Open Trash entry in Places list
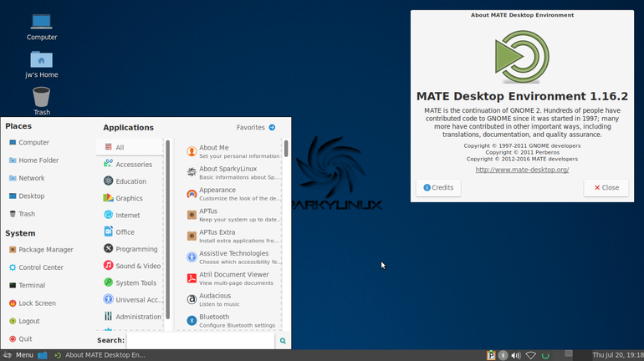The image size is (644, 361). (23, 214)
